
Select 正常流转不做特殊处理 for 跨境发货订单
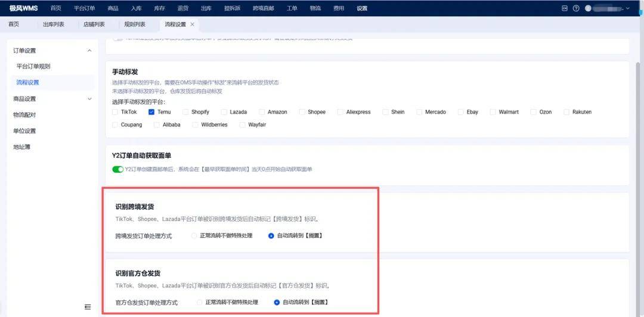194,236
